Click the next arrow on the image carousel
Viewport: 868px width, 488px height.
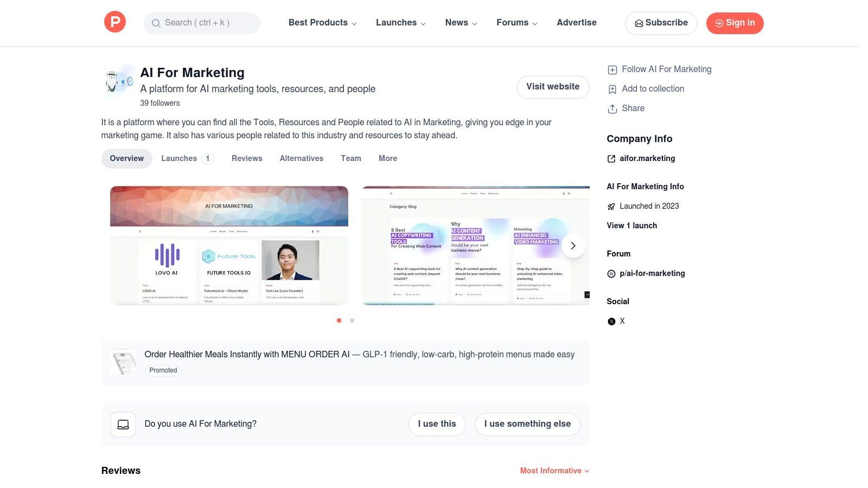573,246
